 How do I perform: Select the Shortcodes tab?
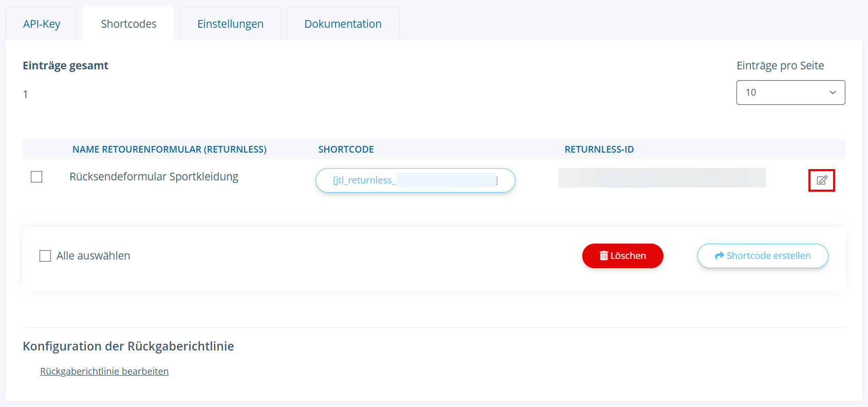[128, 24]
